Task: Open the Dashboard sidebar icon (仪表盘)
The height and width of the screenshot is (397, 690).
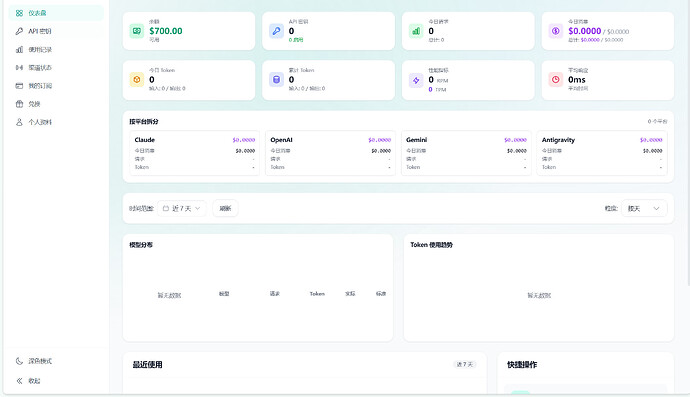Action: pos(19,13)
